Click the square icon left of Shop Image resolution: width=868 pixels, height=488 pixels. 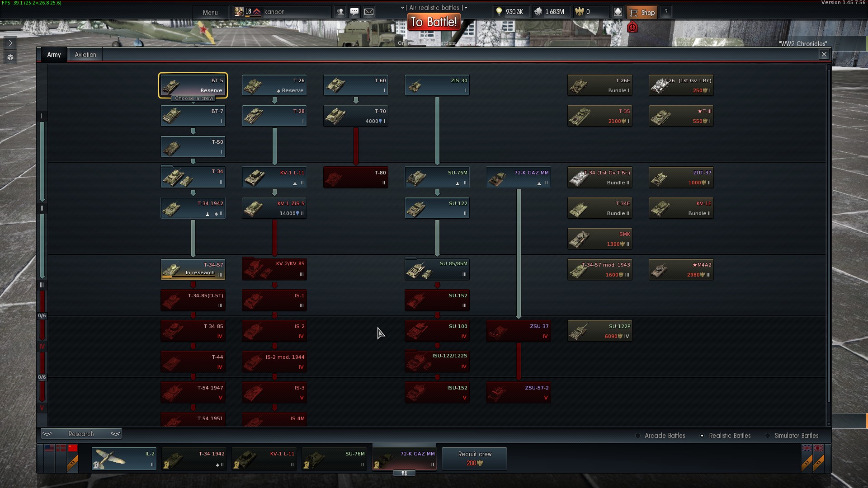click(x=618, y=12)
